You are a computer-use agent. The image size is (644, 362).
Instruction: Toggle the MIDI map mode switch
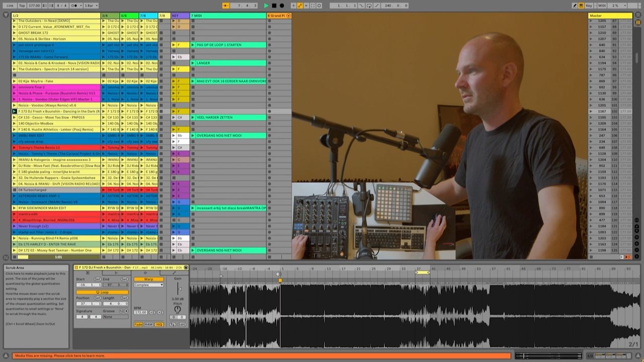602,6
